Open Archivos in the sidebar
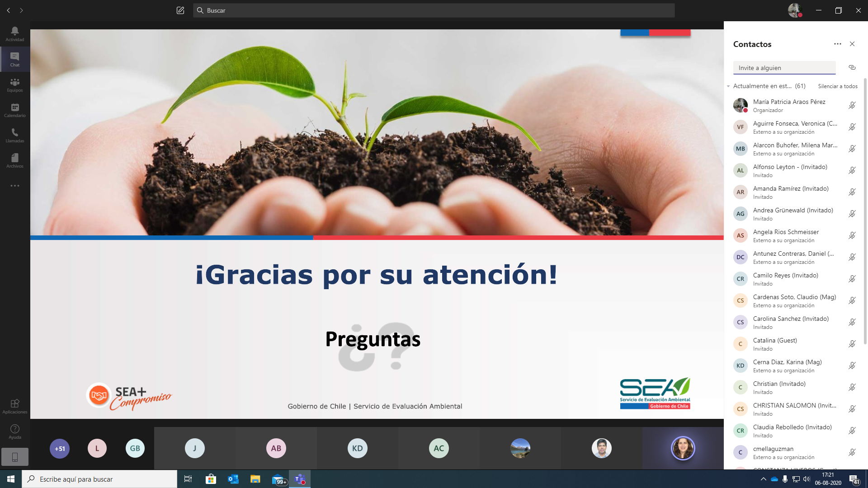 [15, 160]
